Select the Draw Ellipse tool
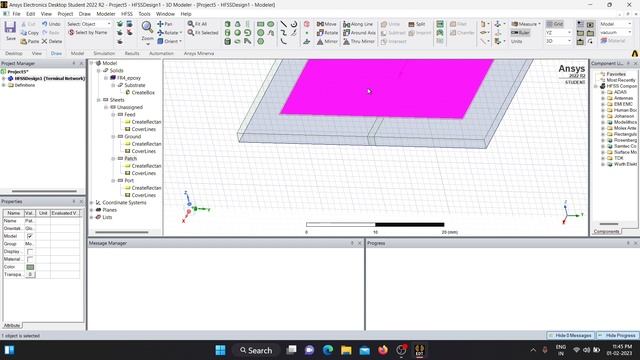The height and width of the screenshot is (360, 640). coord(270,24)
